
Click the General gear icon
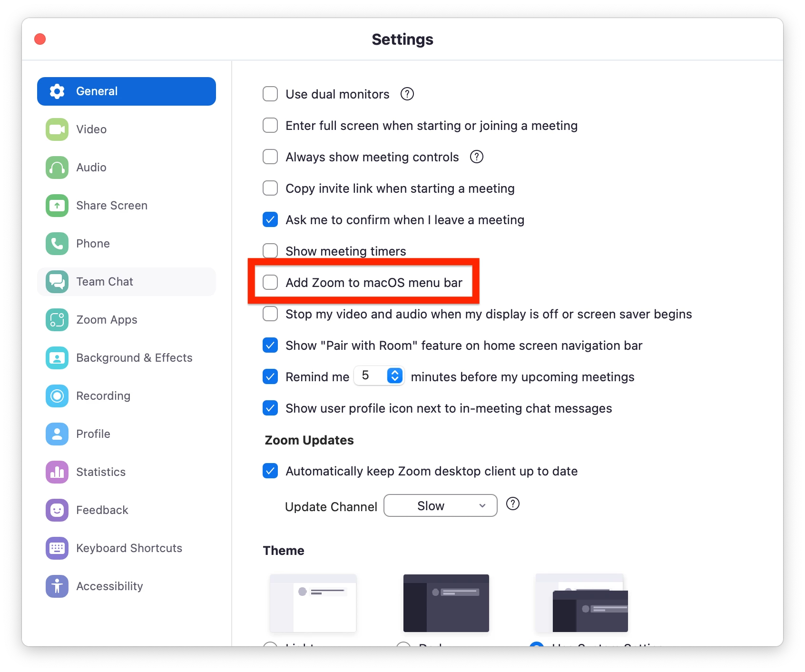point(57,91)
